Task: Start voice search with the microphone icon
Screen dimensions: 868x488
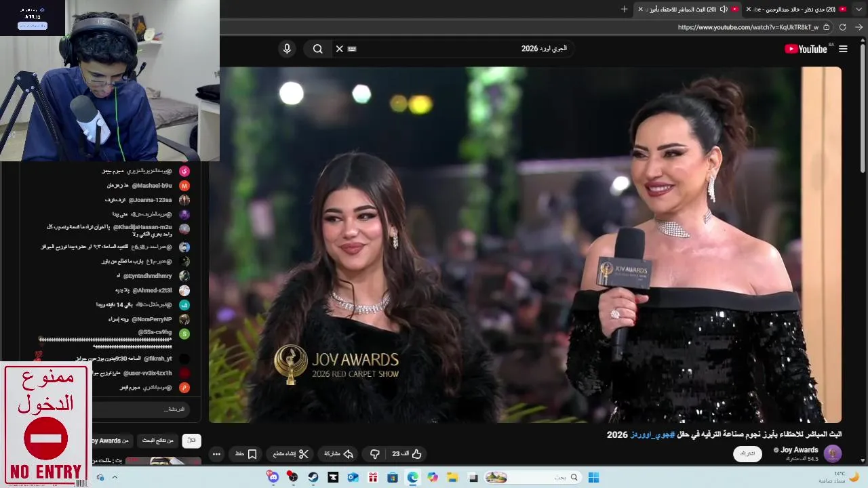Action: click(287, 49)
